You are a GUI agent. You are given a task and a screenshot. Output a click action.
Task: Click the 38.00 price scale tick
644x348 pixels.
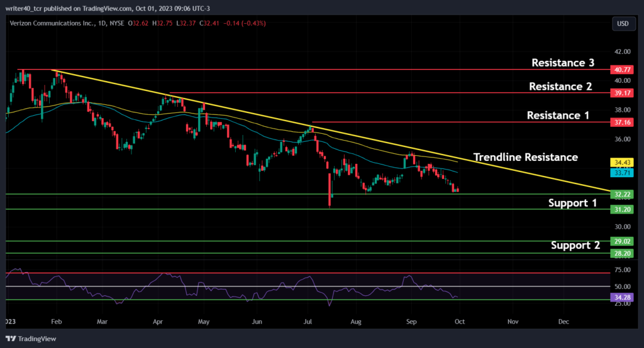pyautogui.click(x=622, y=110)
